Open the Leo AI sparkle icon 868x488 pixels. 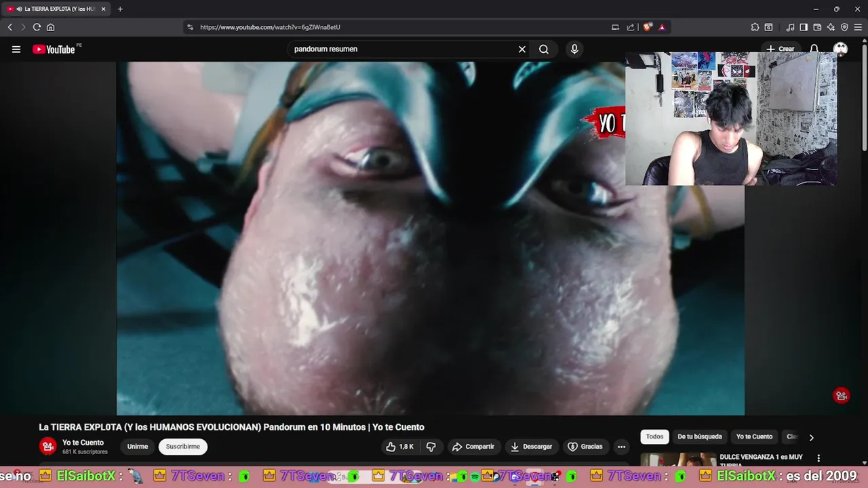click(831, 27)
